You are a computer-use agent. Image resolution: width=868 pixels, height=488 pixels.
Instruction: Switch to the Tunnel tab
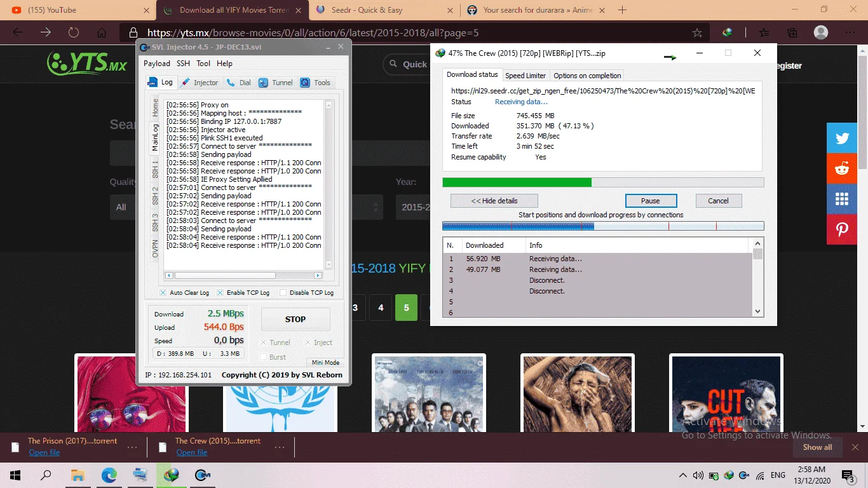coord(276,83)
